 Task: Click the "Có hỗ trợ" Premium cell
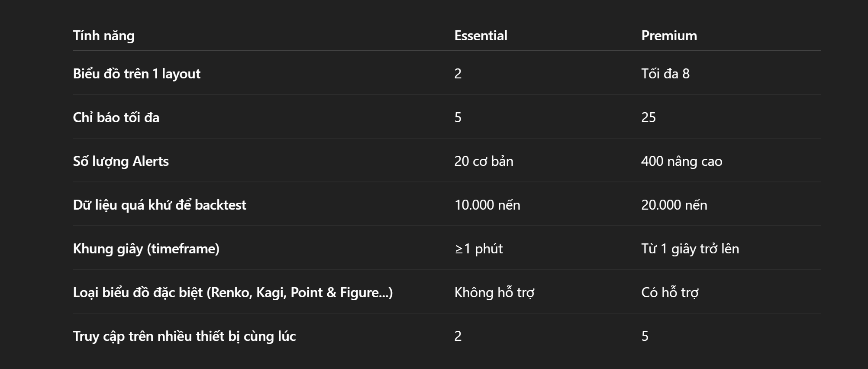[670, 292]
